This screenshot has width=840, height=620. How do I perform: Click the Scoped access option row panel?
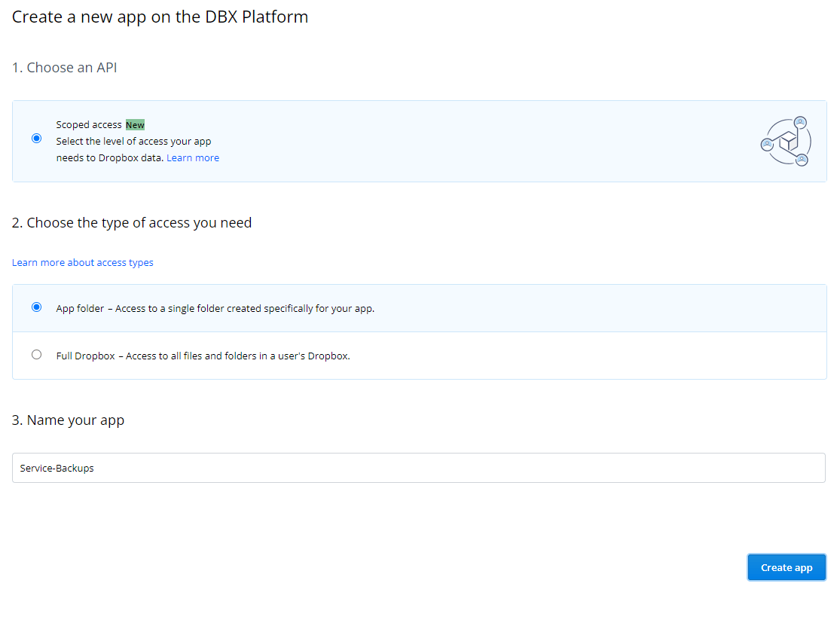coord(419,141)
